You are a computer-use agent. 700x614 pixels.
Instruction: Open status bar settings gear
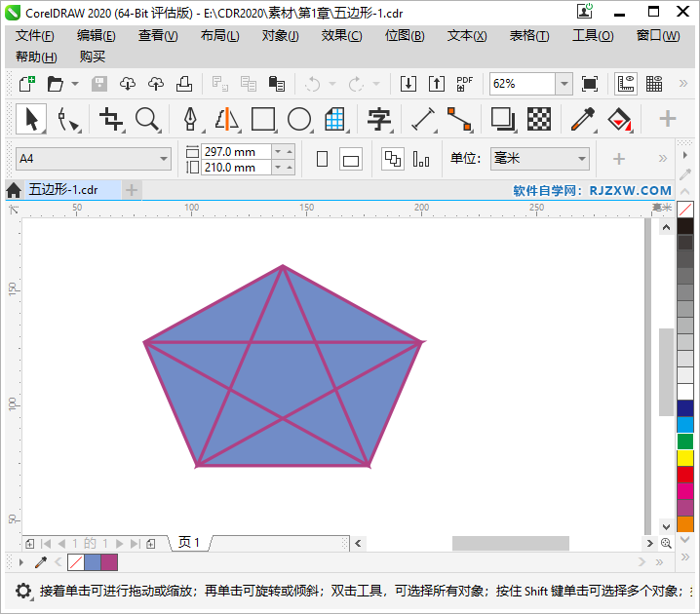[x=23, y=591]
